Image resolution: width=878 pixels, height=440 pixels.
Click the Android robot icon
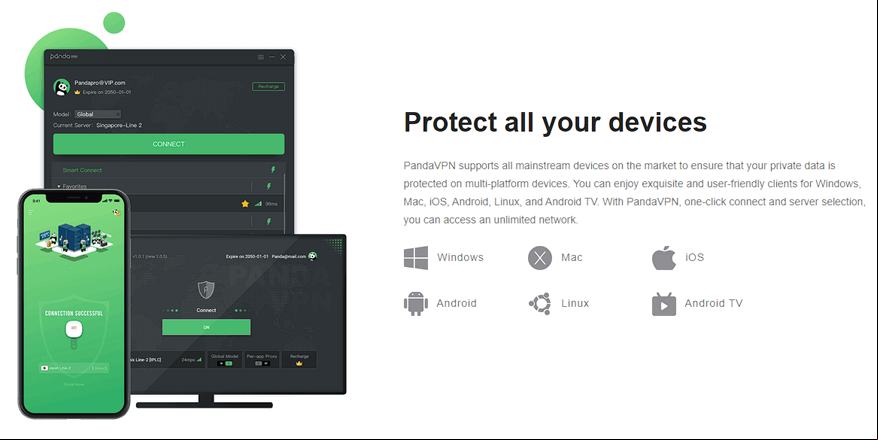coord(415,303)
